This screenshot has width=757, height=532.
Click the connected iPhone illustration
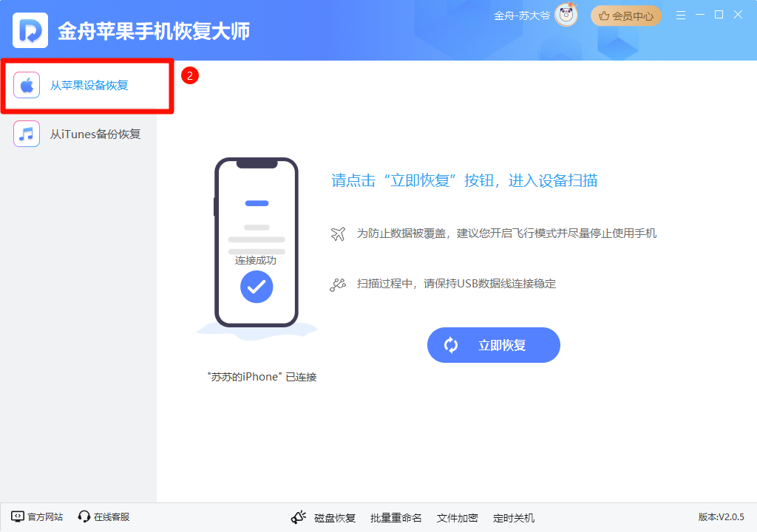[x=257, y=243]
